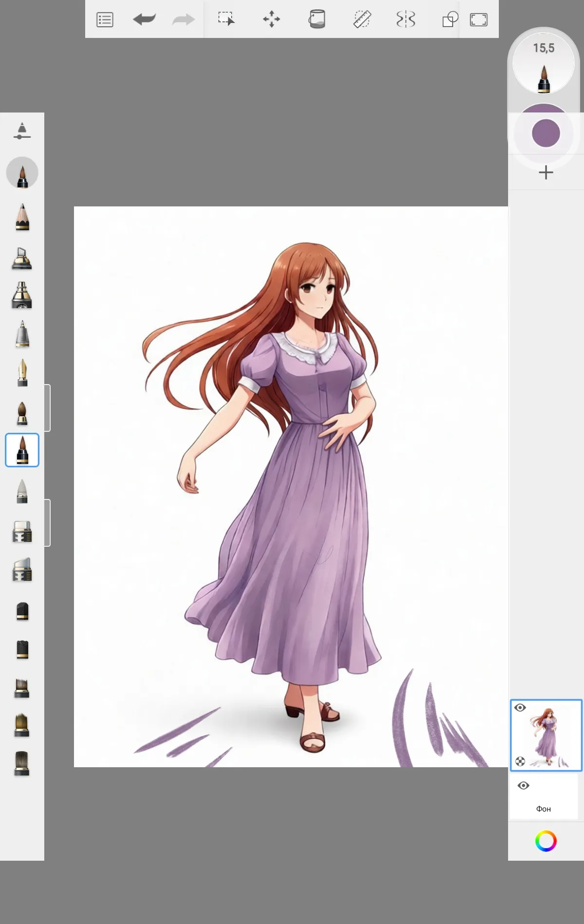Enter fullscreen canvas mode
The width and height of the screenshot is (584, 924).
[478, 19]
